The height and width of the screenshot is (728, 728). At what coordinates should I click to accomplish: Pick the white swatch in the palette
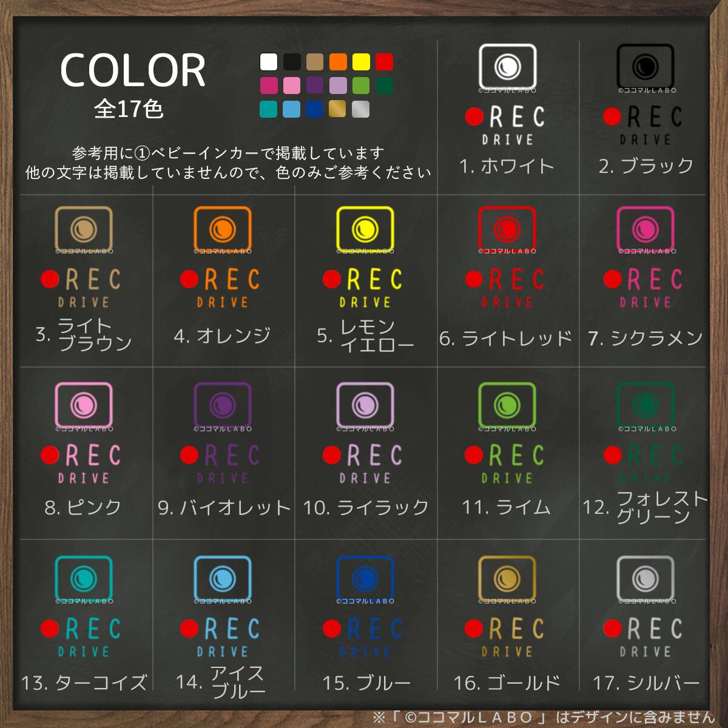click(269, 62)
